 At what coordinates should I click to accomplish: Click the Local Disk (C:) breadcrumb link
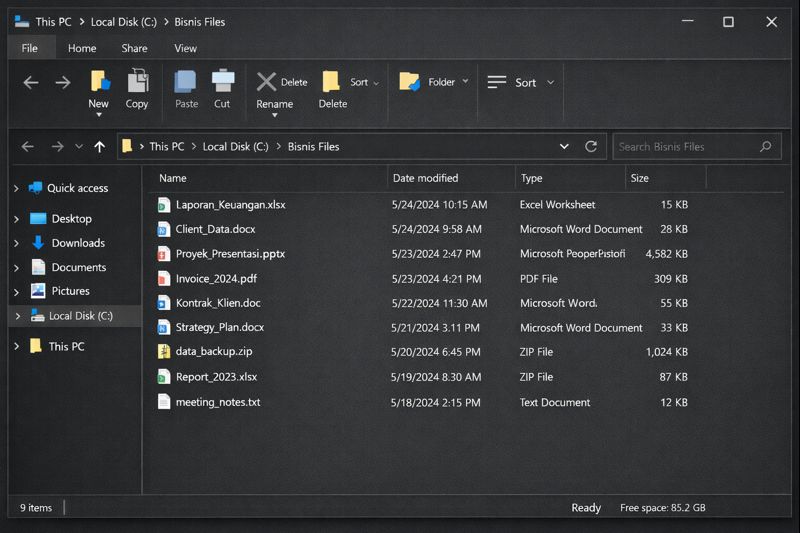(x=235, y=146)
